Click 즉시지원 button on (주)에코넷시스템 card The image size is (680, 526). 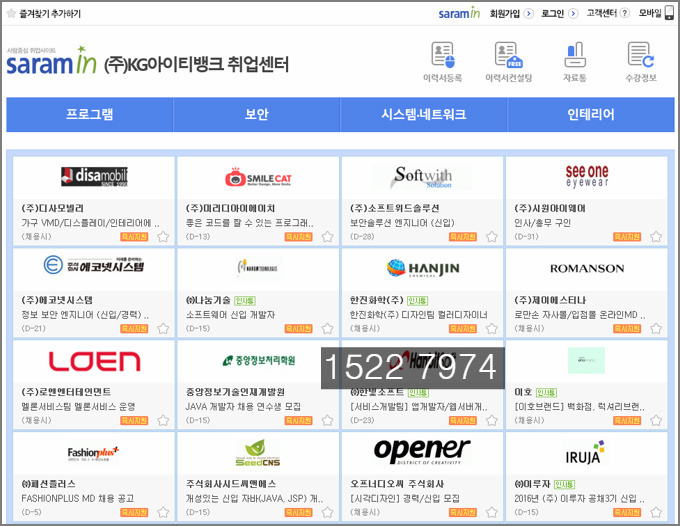(x=134, y=329)
